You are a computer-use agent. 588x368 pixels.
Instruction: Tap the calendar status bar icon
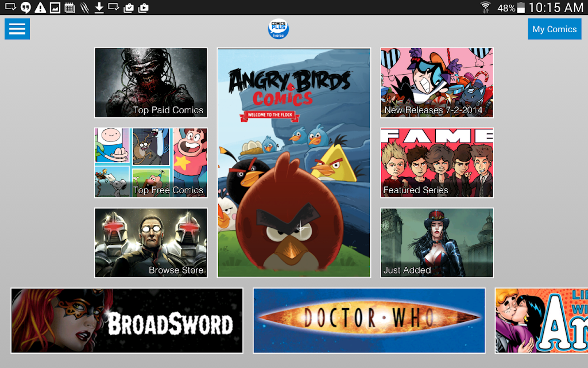click(69, 7)
